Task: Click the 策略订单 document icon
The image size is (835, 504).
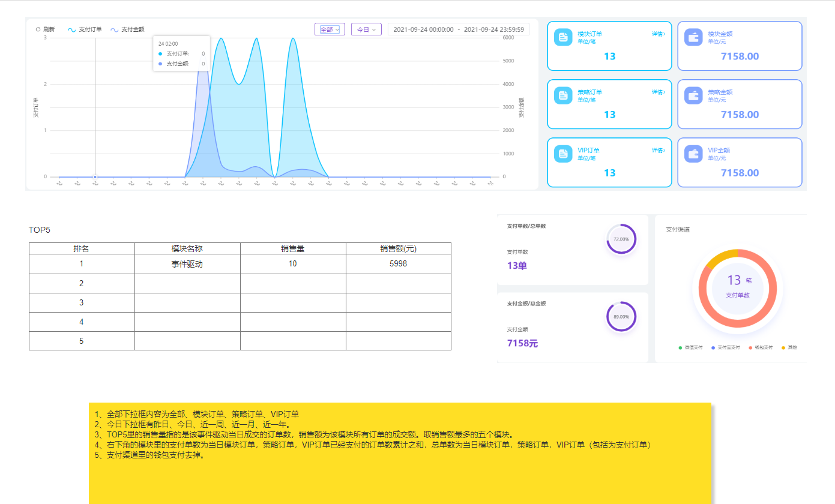Action: [563, 95]
